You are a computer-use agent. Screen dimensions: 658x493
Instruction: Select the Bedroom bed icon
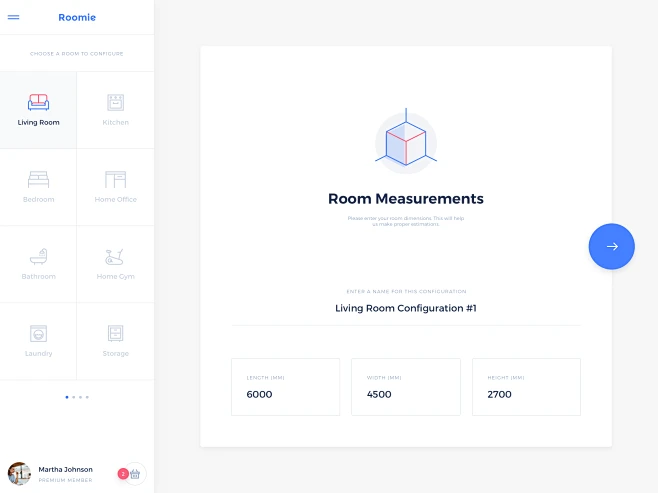coord(39,179)
